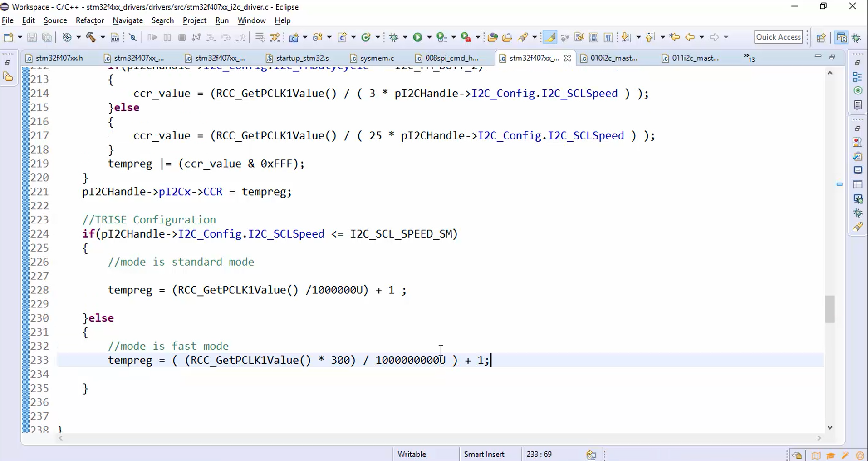Maximize the editor area button
The height and width of the screenshot is (461, 868).
[x=832, y=57]
